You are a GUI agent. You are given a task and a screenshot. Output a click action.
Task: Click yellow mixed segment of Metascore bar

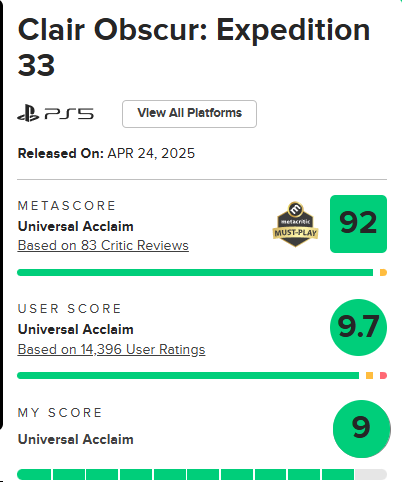coord(383,273)
